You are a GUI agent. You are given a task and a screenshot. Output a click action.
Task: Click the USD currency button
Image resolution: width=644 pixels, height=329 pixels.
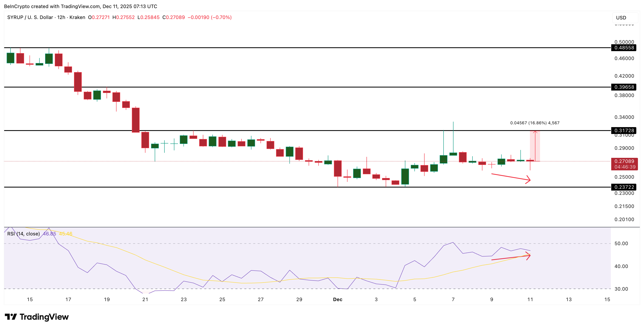click(622, 18)
